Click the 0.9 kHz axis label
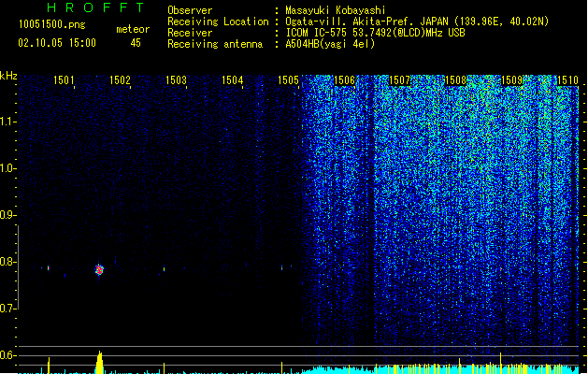The image size is (588, 374). 7,215
